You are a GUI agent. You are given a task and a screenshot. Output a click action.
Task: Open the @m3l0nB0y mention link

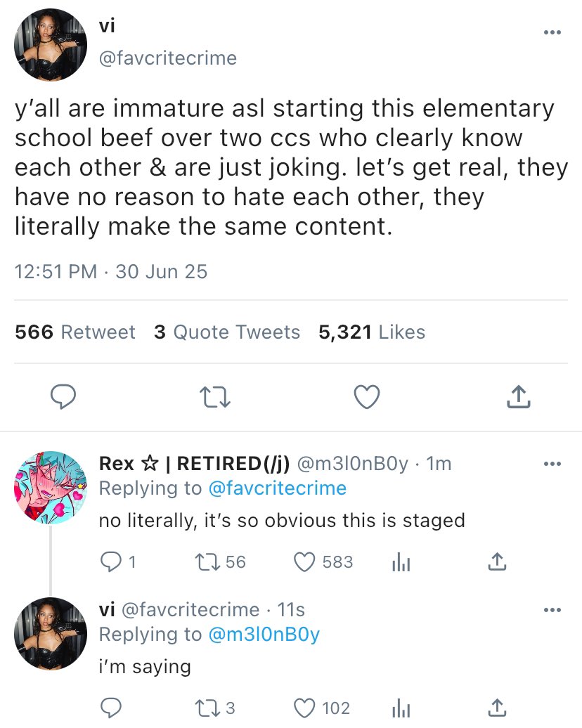pos(264,635)
